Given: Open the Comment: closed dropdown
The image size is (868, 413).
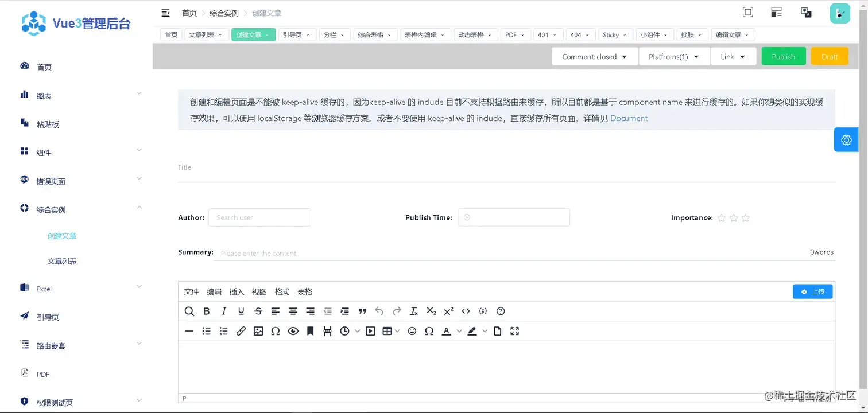Looking at the screenshot, I should [x=595, y=56].
